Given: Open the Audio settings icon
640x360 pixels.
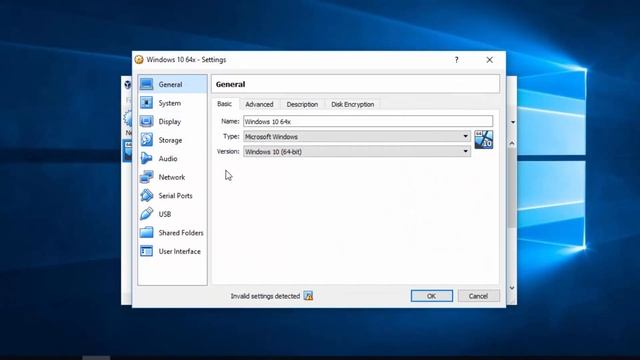Looking at the screenshot, I should click(147, 158).
